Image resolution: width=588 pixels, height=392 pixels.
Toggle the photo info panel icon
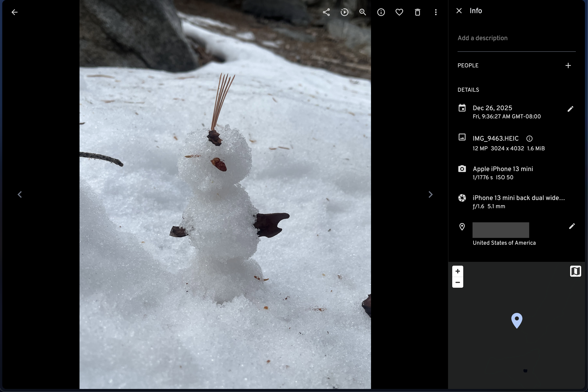(x=381, y=12)
